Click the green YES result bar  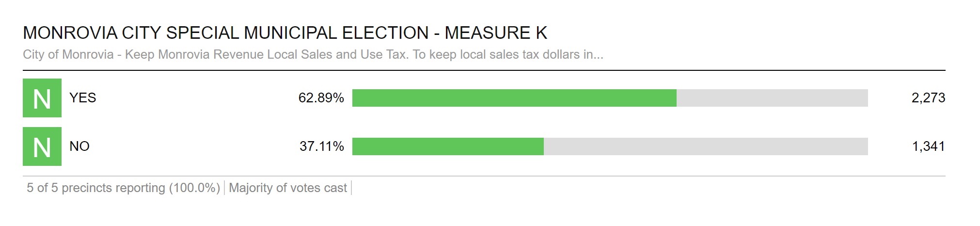[514, 98]
